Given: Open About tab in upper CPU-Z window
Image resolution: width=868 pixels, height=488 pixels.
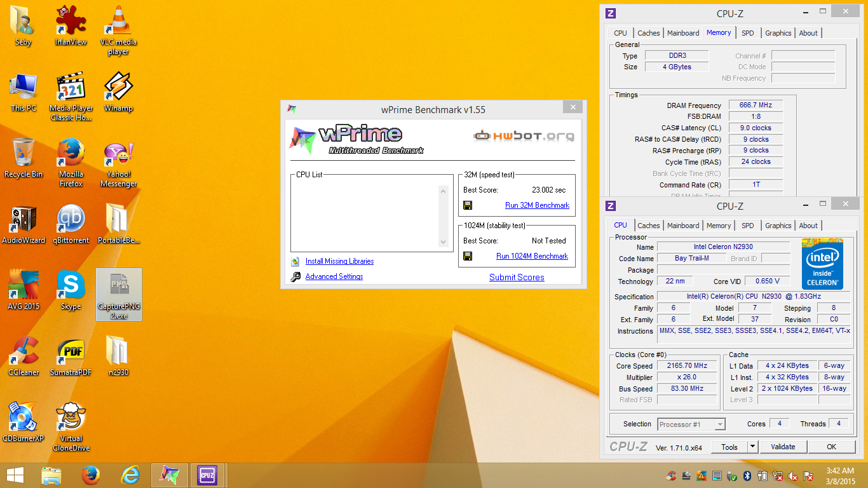Looking at the screenshot, I should pos(808,33).
